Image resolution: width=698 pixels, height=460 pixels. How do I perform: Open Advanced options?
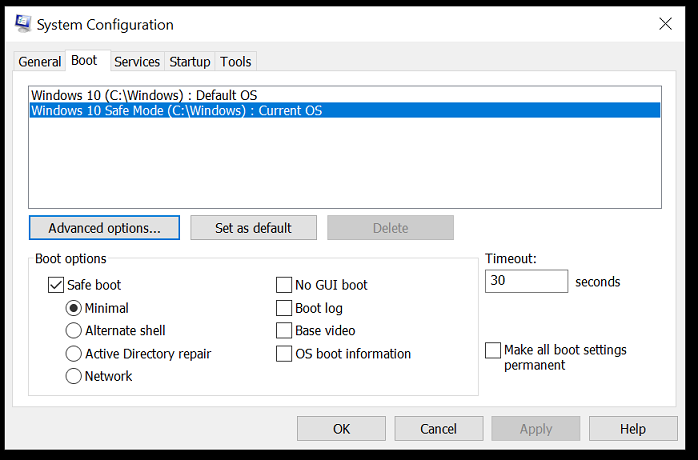(x=104, y=228)
